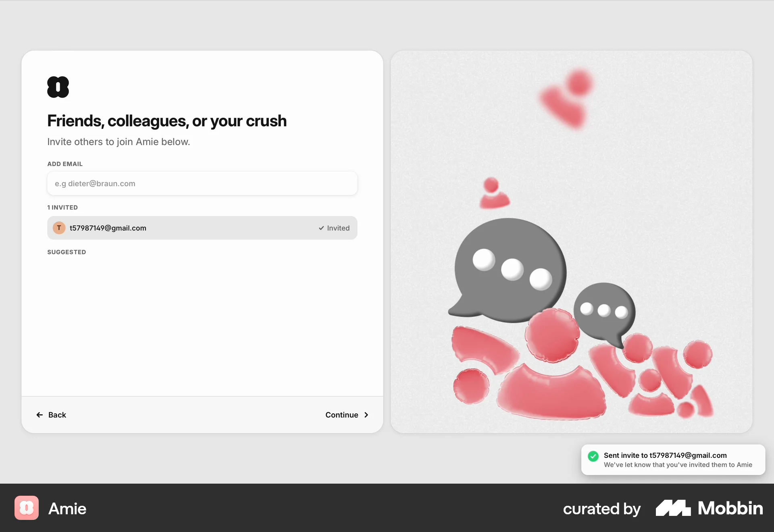Click the '1 INVITED' label
This screenshot has height=532, width=774.
[x=62, y=208]
